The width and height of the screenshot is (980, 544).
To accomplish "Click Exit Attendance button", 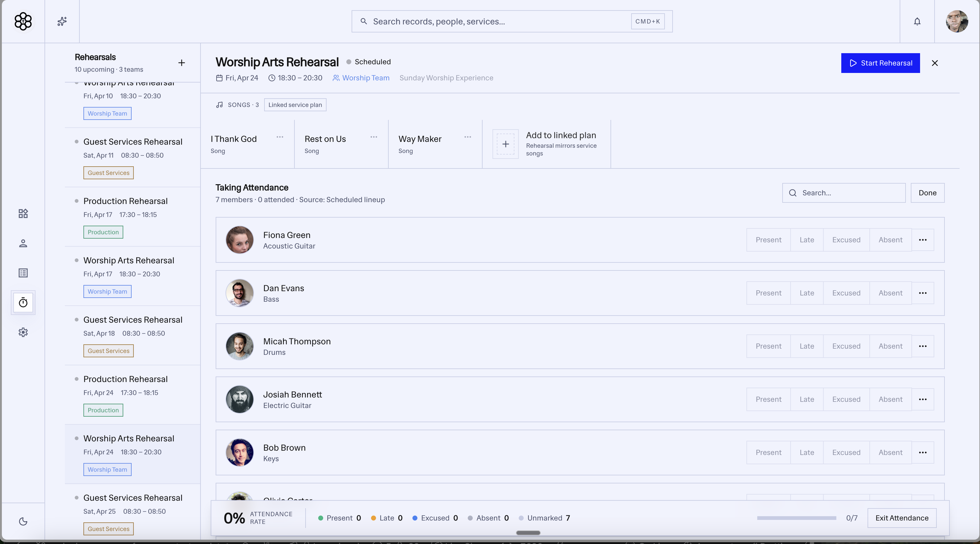I will point(902,518).
